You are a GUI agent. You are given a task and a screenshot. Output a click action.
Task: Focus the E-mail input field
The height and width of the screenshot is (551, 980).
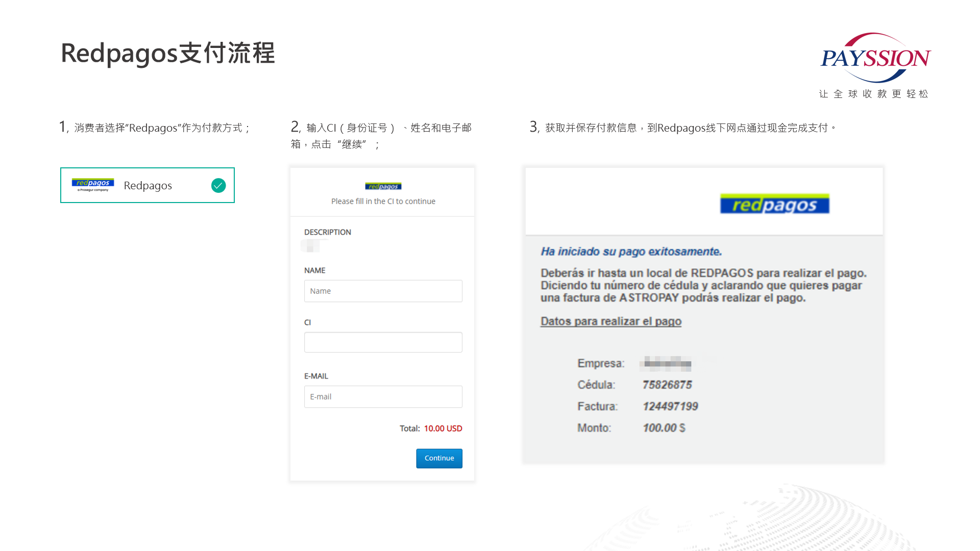383,396
